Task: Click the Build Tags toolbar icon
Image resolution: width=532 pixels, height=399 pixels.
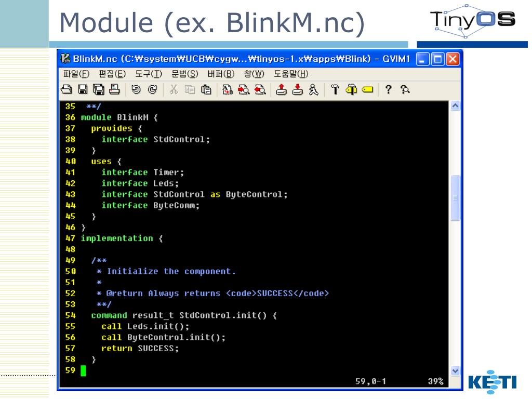Action: [x=351, y=89]
